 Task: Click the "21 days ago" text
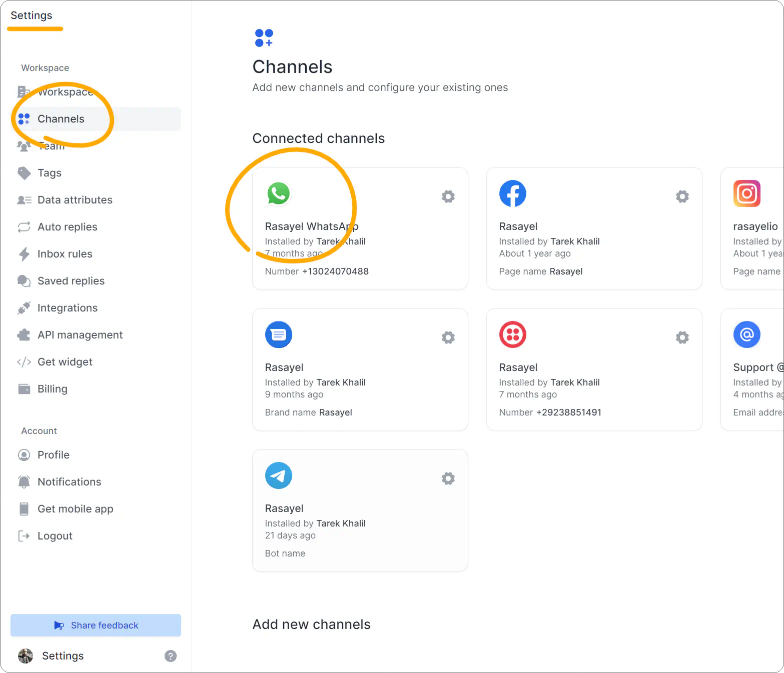coord(290,535)
